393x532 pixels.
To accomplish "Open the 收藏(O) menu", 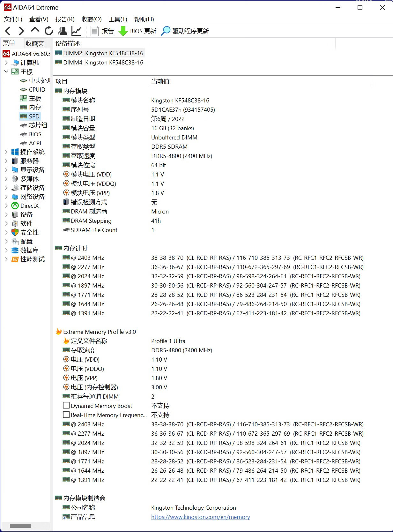I will click(92, 19).
